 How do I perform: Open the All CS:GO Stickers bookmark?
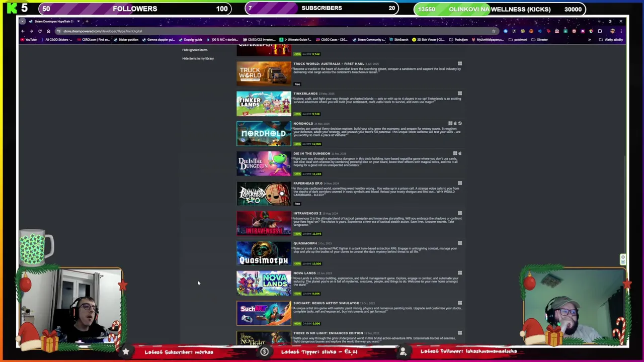click(57, 40)
